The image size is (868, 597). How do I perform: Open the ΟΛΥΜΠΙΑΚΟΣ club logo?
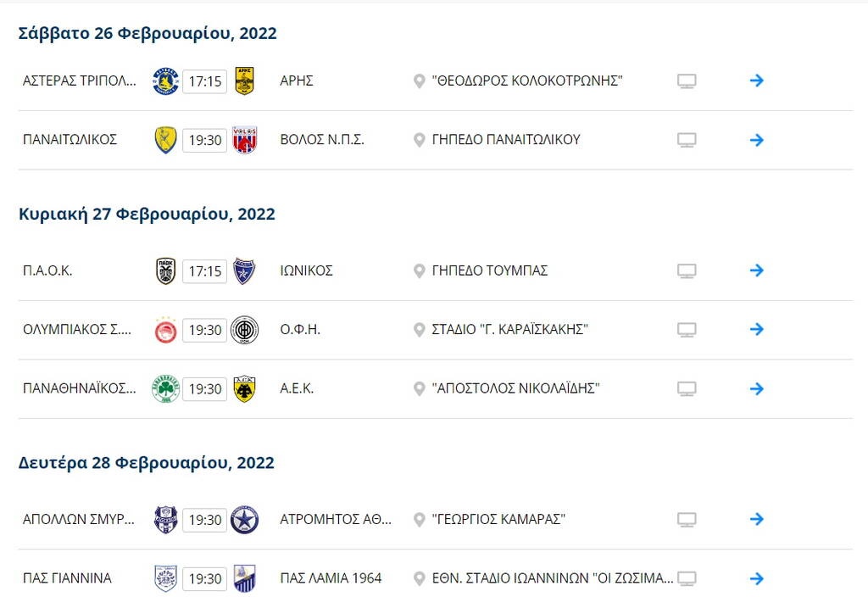[165, 329]
